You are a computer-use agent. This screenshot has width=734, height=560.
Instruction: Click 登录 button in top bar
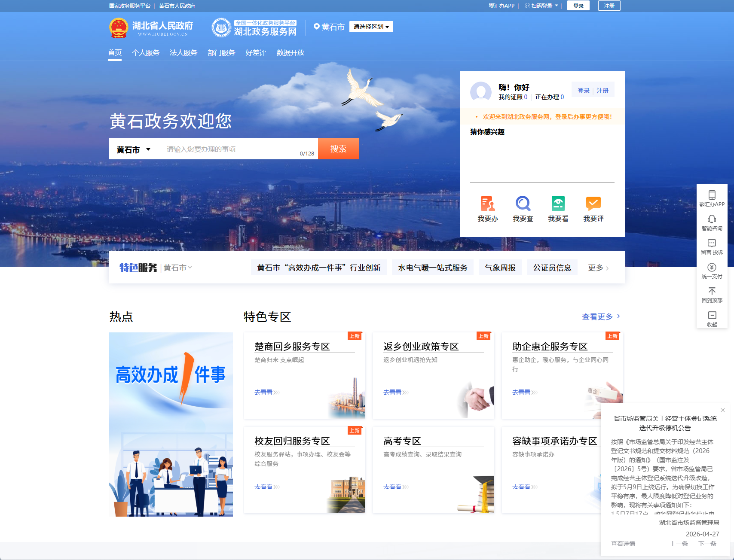[578, 6]
